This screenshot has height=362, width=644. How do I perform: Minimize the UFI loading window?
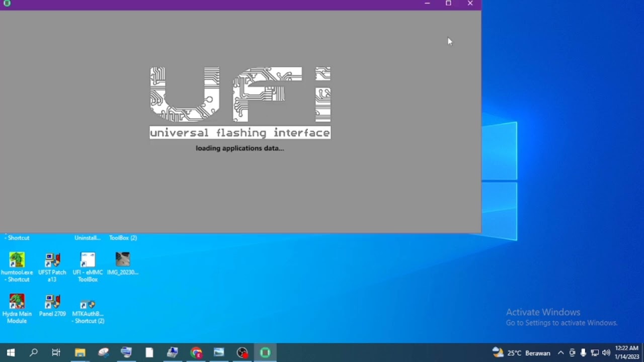coord(427,4)
